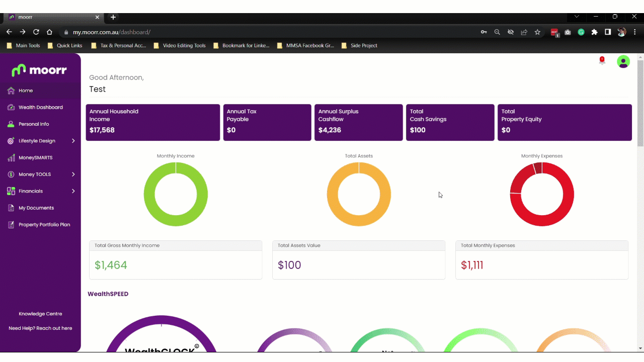Open the Tax & Personal Acc bookmark folder
The height and width of the screenshot is (362, 644).
coord(119,45)
